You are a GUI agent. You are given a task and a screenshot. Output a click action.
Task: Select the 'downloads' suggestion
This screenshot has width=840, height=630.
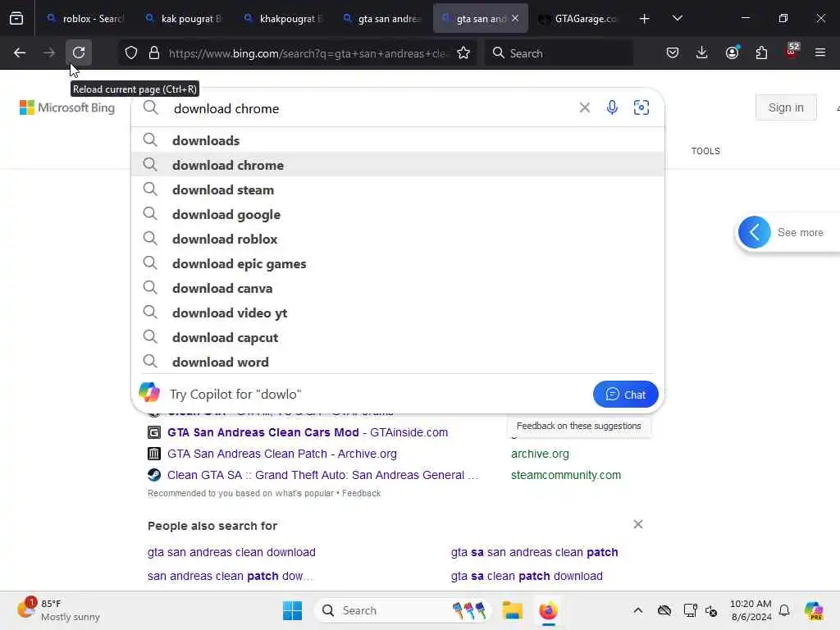[398, 140]
